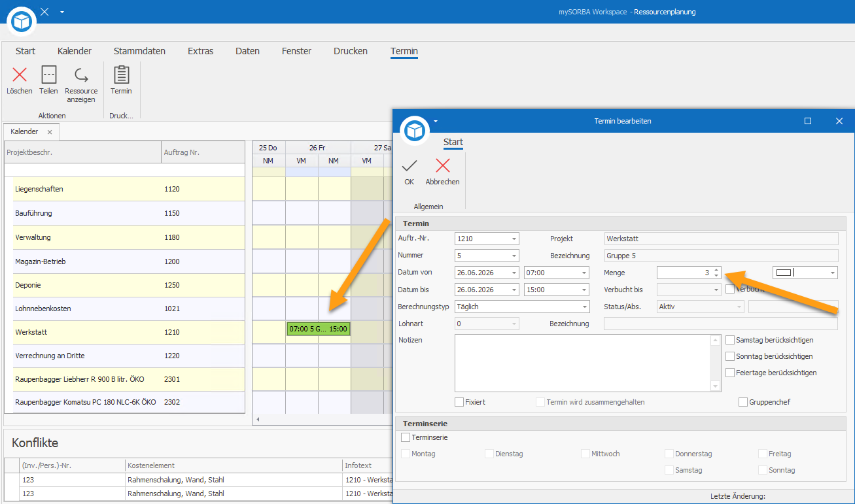Open the Datum bis time dropdown
855x504 pixels.
[584, 290]
